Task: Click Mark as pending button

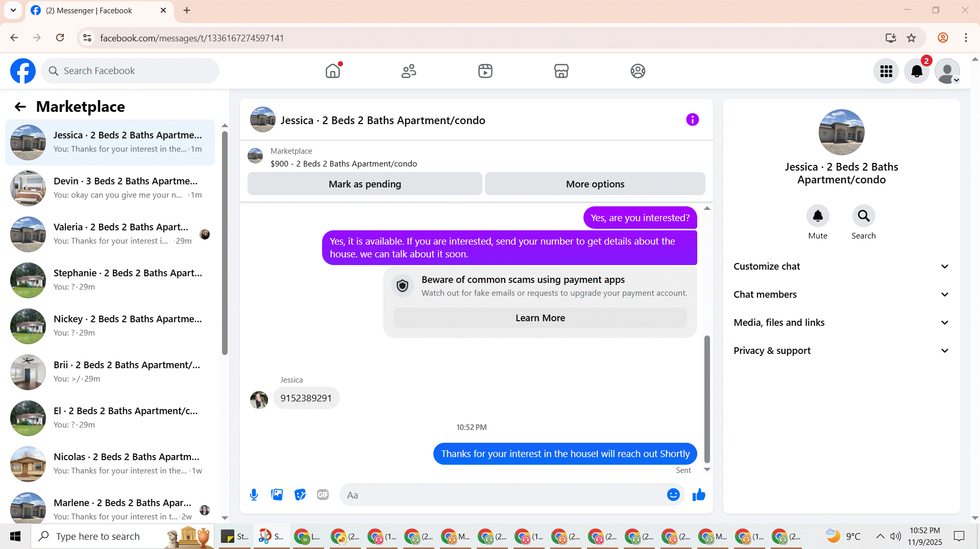Action: point(365,184)
